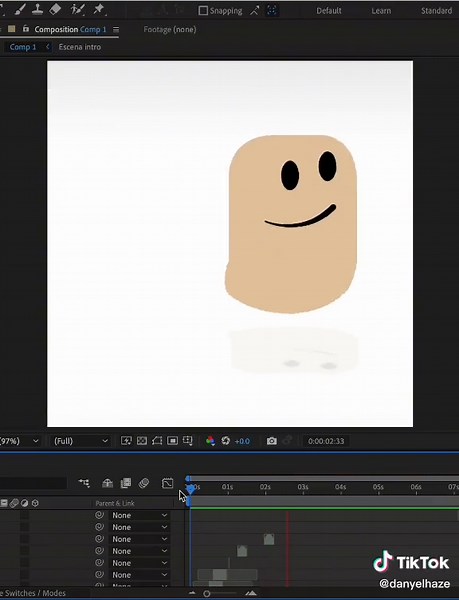Click the Parent & Link column header

(x=115, y=503)
